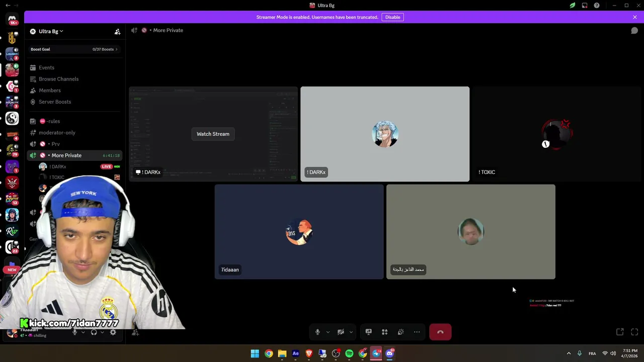Click the invite people icon beside Ultra Bg

click(x=117, y=31)
